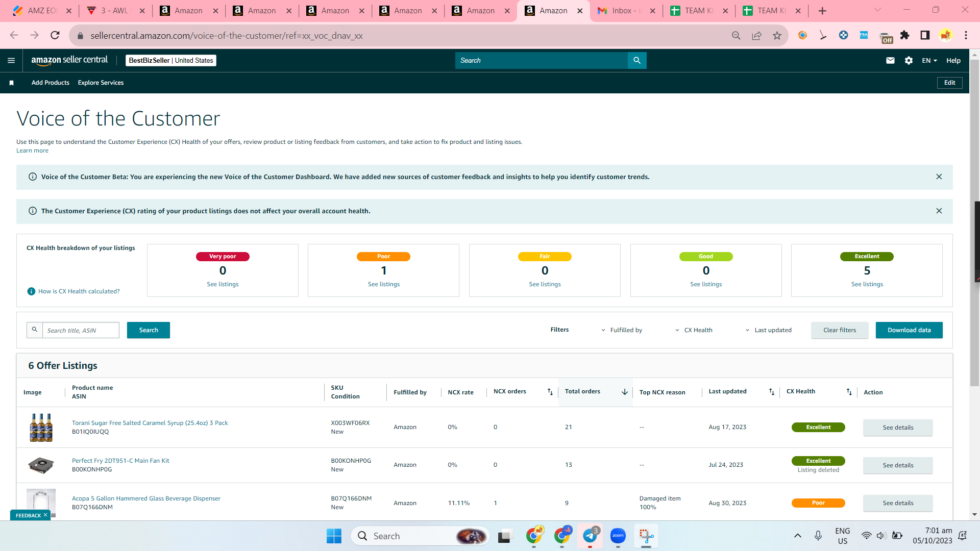The height and width of the screenshot is (551, 980).
Task: Sort listings by NCX orders column arrows
Action: (x=550, y=392)
